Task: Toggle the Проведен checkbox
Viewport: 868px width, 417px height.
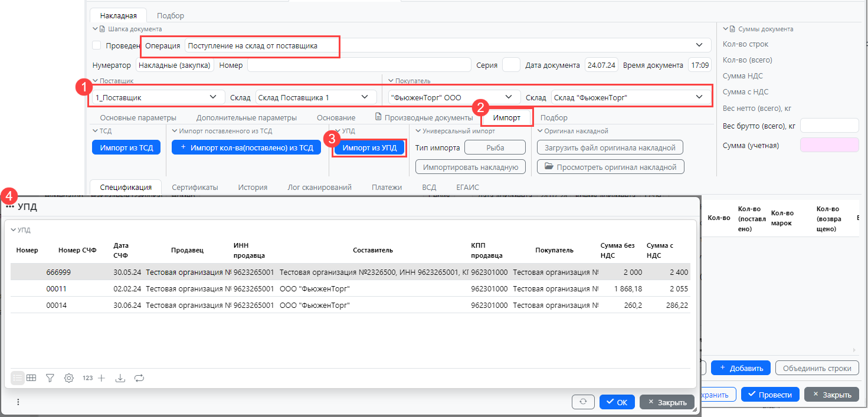Action: 97,45
